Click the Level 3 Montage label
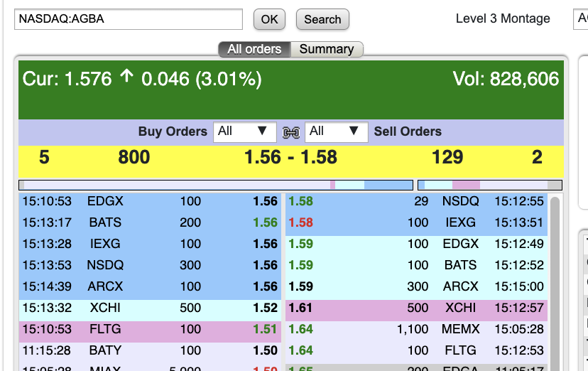The image size is (588, 371). click(x=503, y=18)
